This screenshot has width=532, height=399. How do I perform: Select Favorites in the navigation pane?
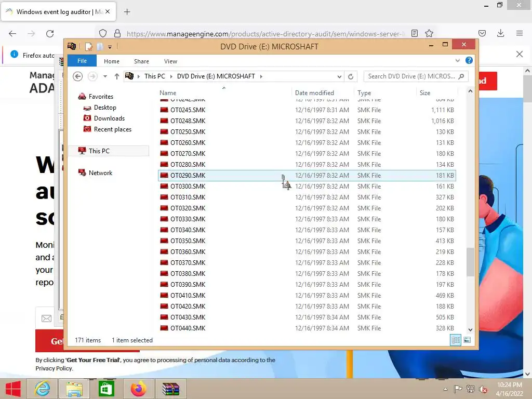(101, 97)
